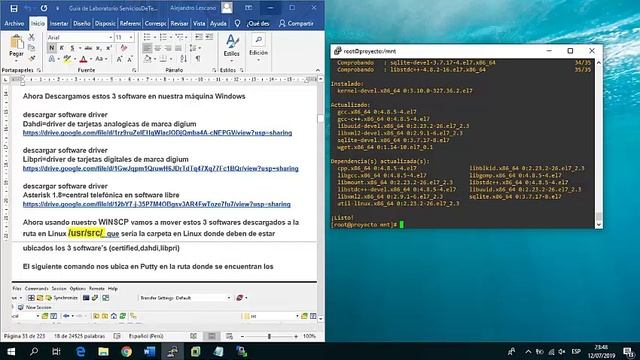
Task: Click the ¿Qué des search field
Action: coord(258,24)
